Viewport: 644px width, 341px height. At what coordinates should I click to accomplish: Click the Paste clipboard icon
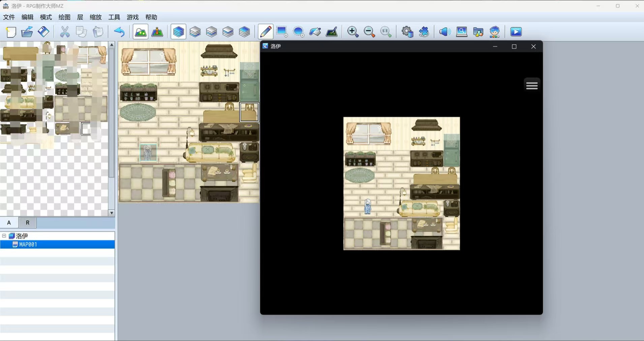click(98, 32)
